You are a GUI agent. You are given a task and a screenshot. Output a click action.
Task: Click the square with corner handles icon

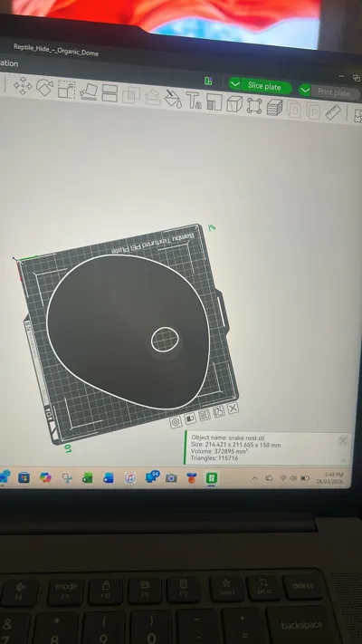pos(254,106)
